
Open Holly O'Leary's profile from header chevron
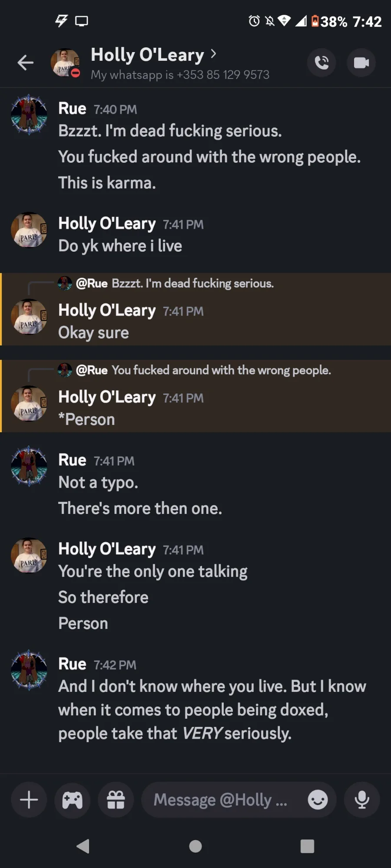[213, 54]
